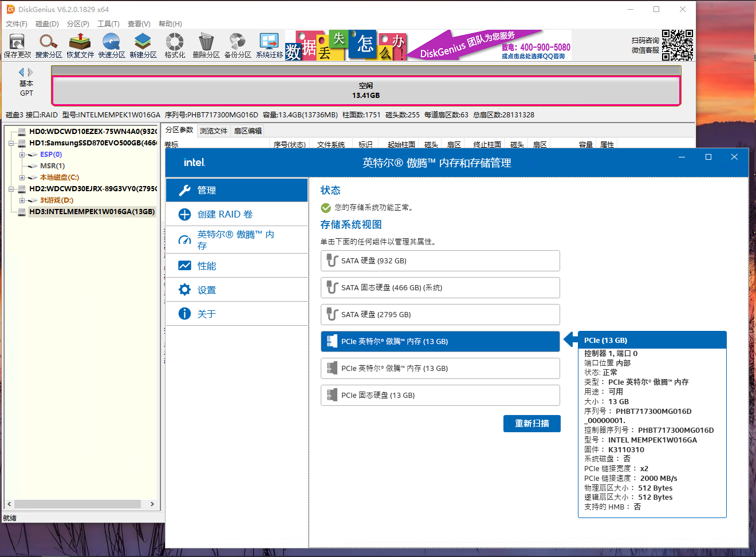
Task: Collapse the HD2 WDCWD30EJRX tree node
Action: pos(11,189)
